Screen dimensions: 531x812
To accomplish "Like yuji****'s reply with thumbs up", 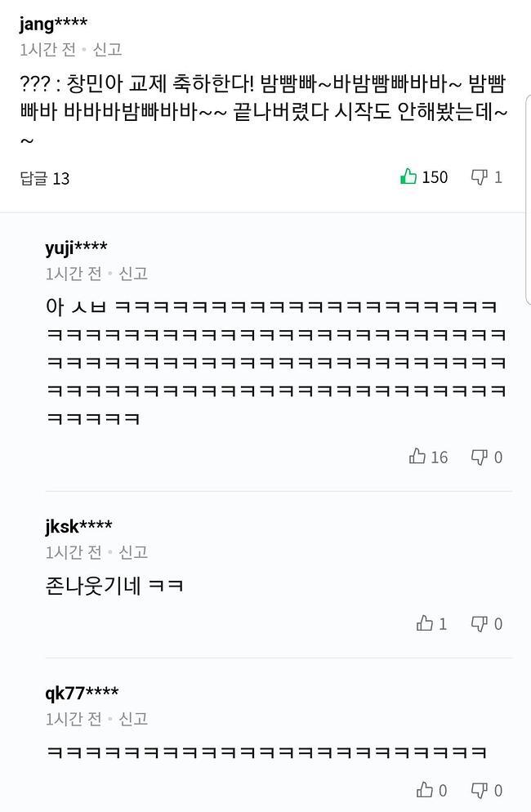I will tap(417, 457).
